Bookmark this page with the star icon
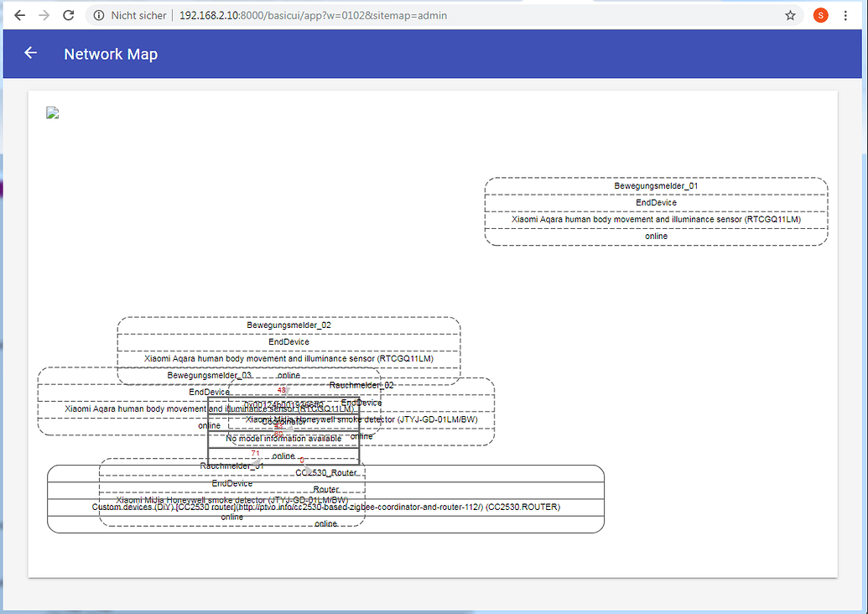 click(x=790, y=15)
